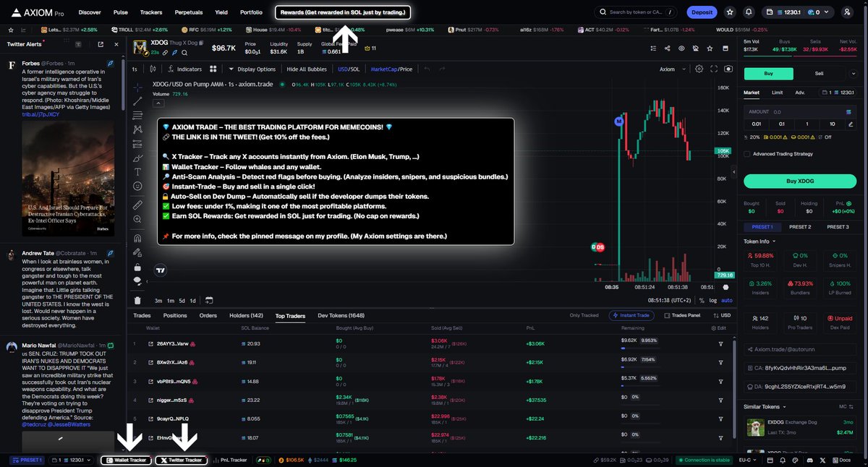Open the chart settings gear icon
The image size is (868, 467).
[x=699, y=69]
